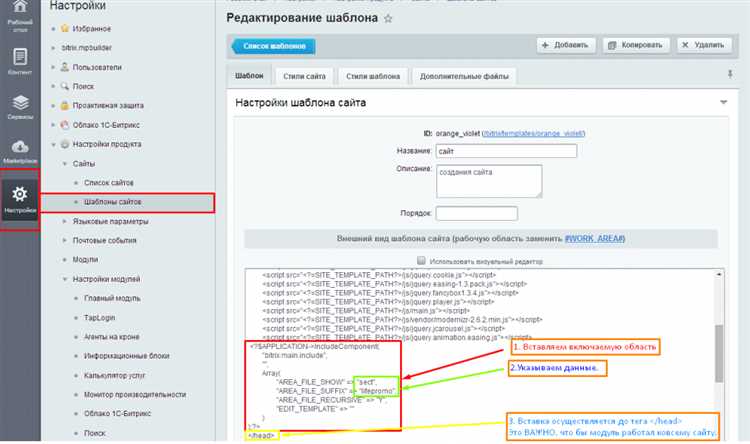Image resolution: width=750 pixels, height=444 pixels.
Task: Expand the Почтовые события node
Action: (x=65, y=240)
